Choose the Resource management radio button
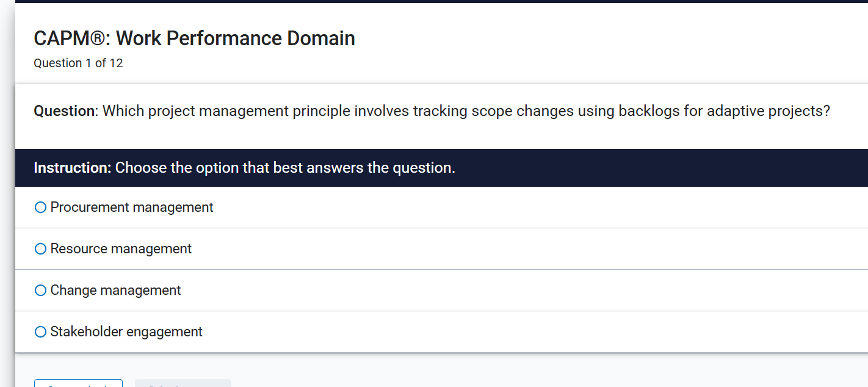Viewport: 868px width, 387px height. (41, 249)
